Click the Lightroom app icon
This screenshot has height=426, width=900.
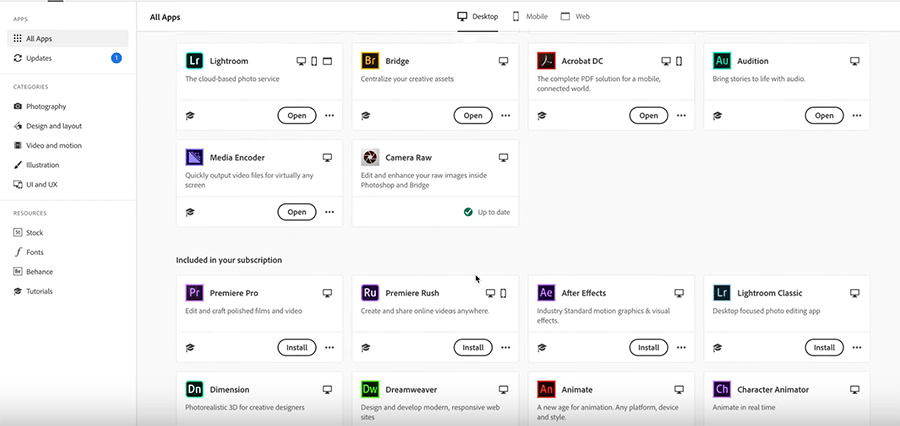click(195, 61)
